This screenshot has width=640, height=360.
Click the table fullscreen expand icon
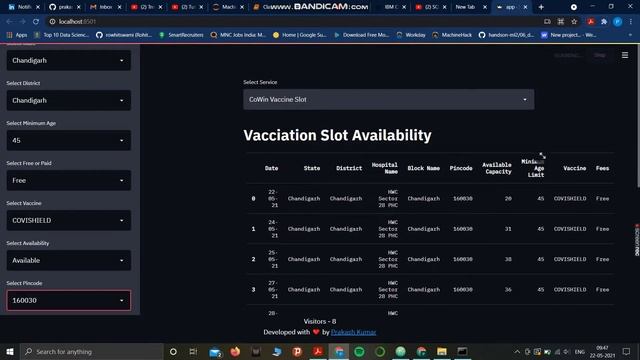click(542, 156)
